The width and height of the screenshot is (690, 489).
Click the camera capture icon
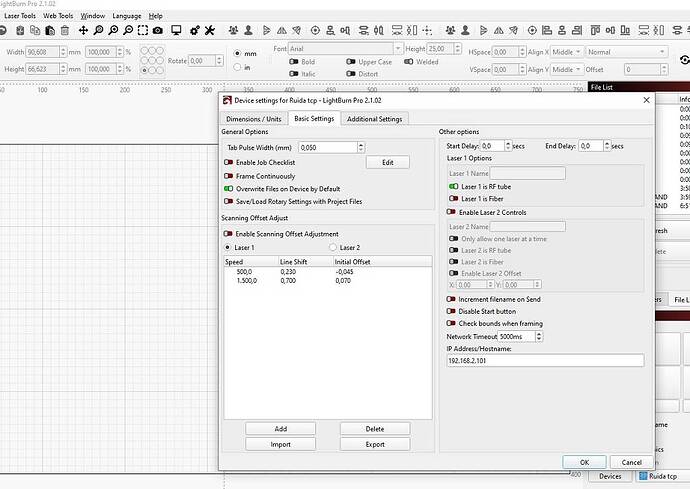pyautogui.click(x=158, y=30)
